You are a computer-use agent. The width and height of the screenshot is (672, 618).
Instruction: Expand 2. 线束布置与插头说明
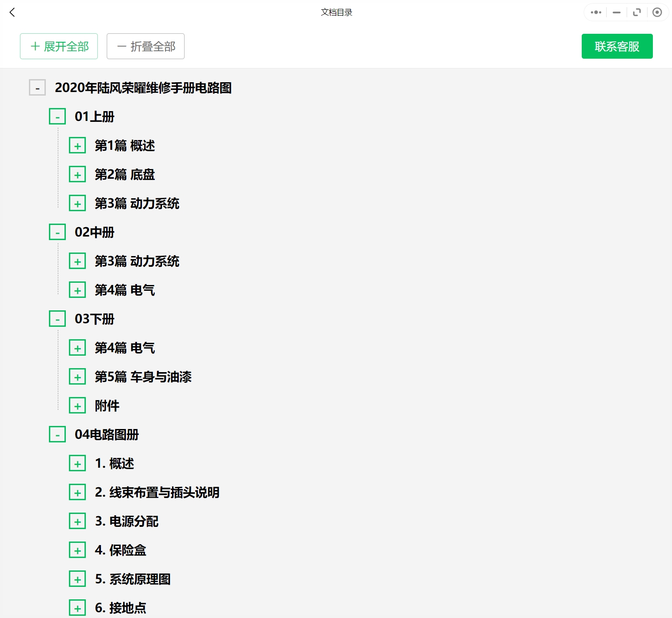[x=77, y=492]
